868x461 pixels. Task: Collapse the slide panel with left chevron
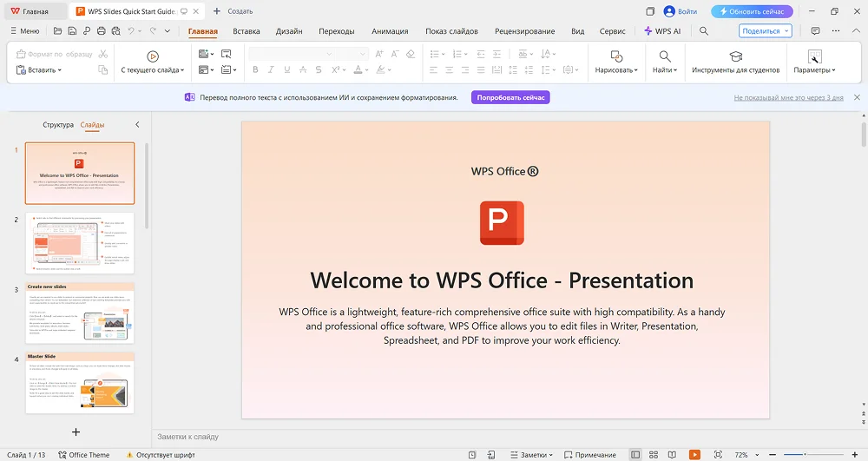[137, 124]
